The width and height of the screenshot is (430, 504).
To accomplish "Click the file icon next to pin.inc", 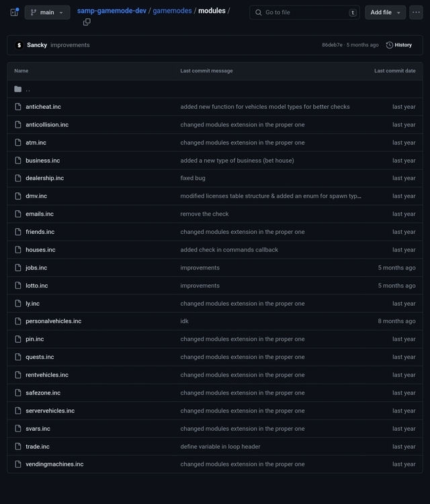I will pyautogui.click(x=18, y=339).
